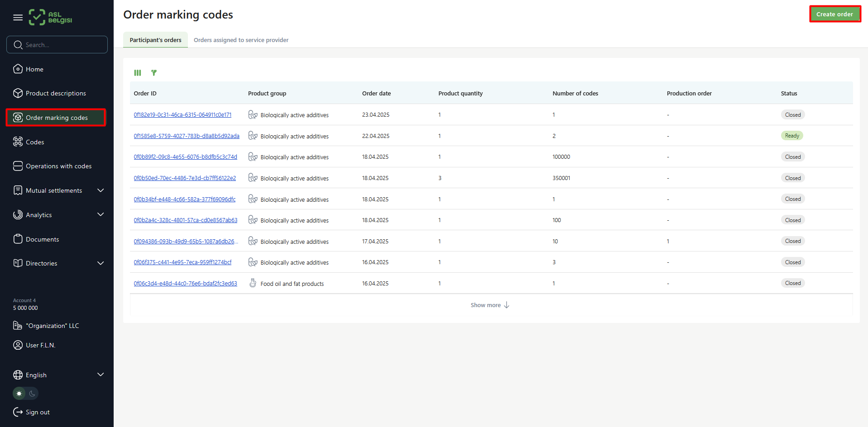The height and width of the screenshot is (427, 868).
Task: Click the user profile icon
Action: pyautogui.click(x=18, y=345)
